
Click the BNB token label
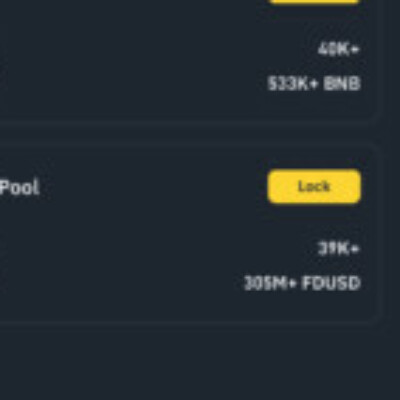pos(342,83)
